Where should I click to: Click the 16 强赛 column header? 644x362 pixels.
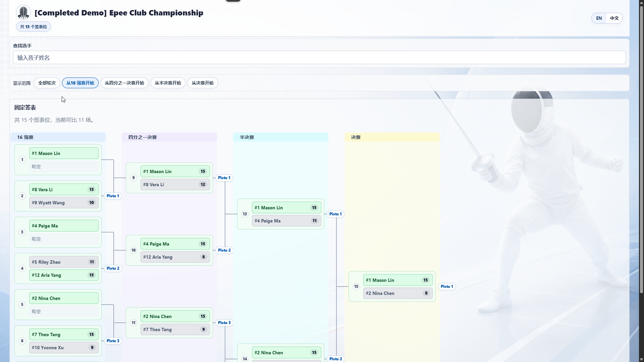[x=58, y=137]
